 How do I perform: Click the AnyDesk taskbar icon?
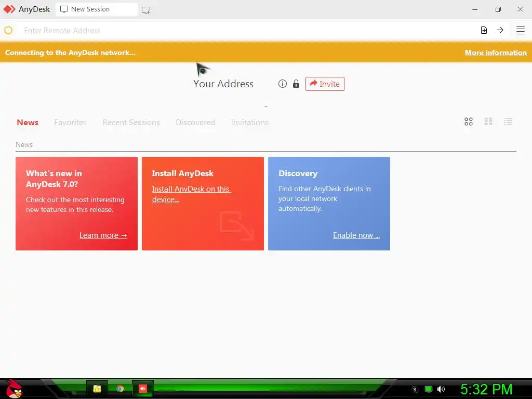[143, 389]
